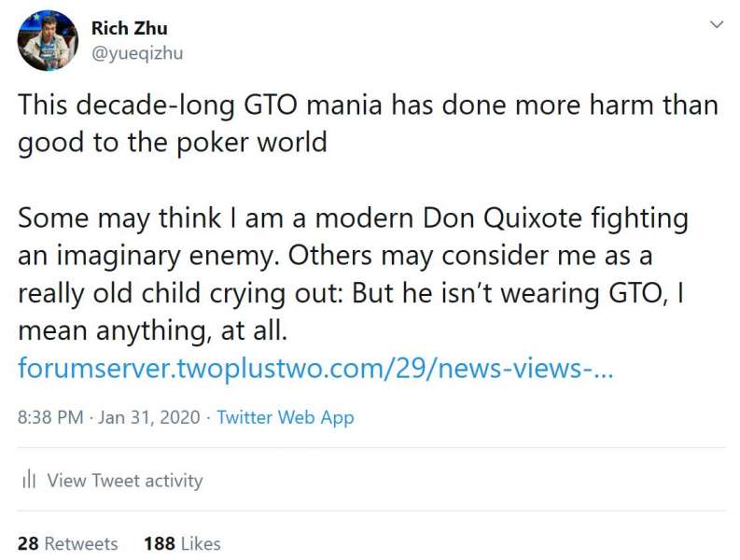Open the tweet analytics bar-chart icon
The image size is (740, 560).
click(29, 481)
